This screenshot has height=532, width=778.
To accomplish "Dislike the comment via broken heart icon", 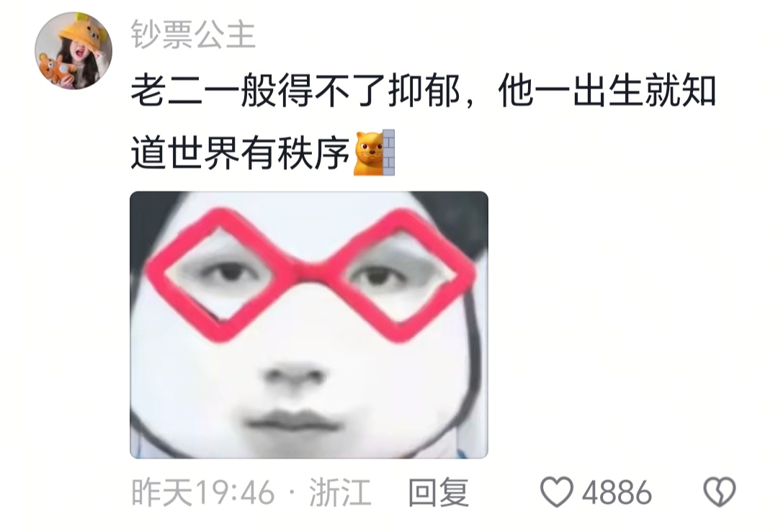I will 720,492.
